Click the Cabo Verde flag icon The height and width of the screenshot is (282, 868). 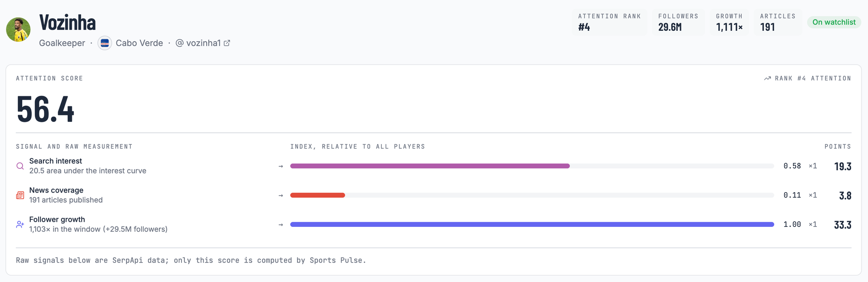(x=105, y=43)
